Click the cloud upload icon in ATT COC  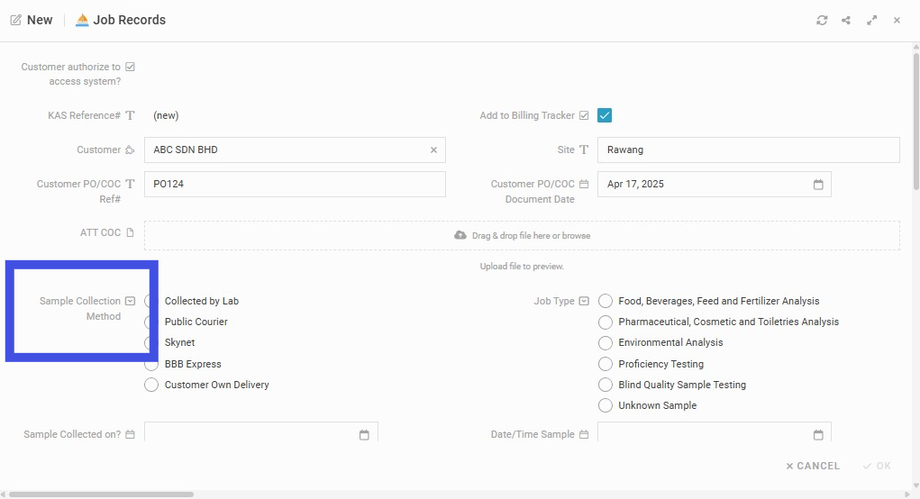pos(461,235)
